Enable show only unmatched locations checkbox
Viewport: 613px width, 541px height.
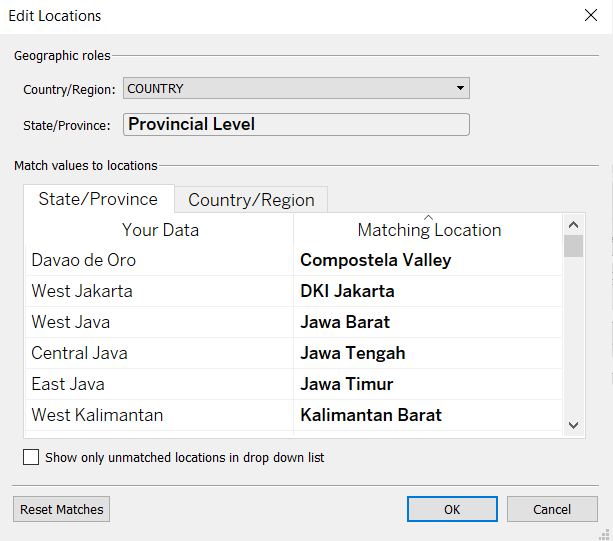coord(31,457)
